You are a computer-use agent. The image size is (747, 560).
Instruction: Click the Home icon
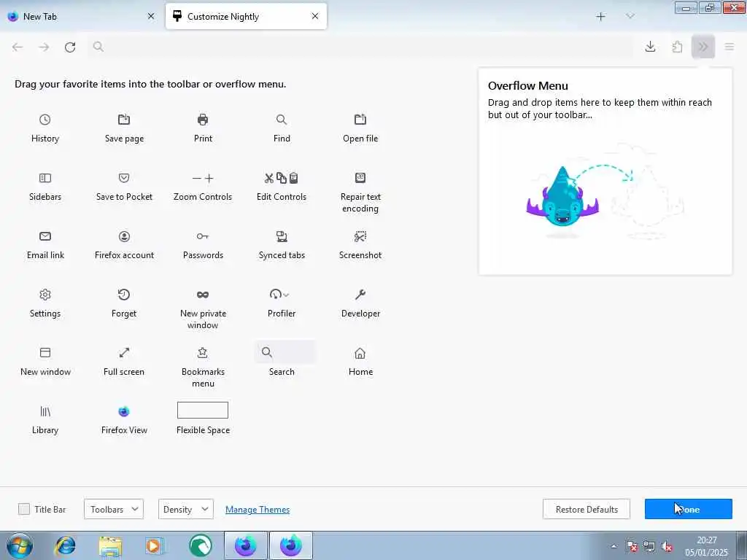[x=360, y=353]
